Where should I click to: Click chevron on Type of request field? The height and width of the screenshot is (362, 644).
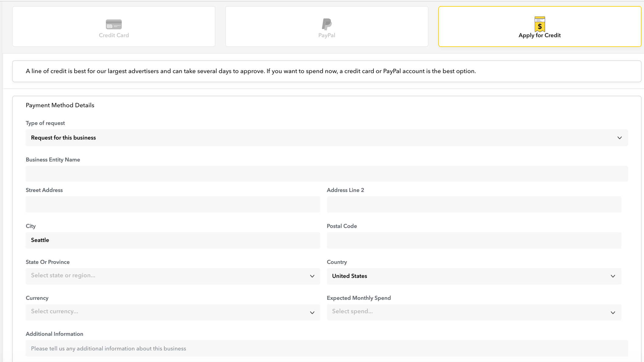click(619, 138)
